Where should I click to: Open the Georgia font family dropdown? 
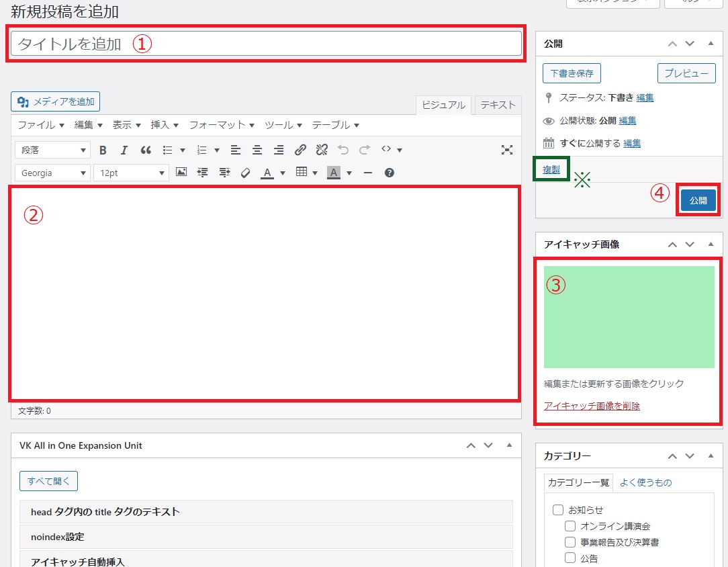point(52,173)
